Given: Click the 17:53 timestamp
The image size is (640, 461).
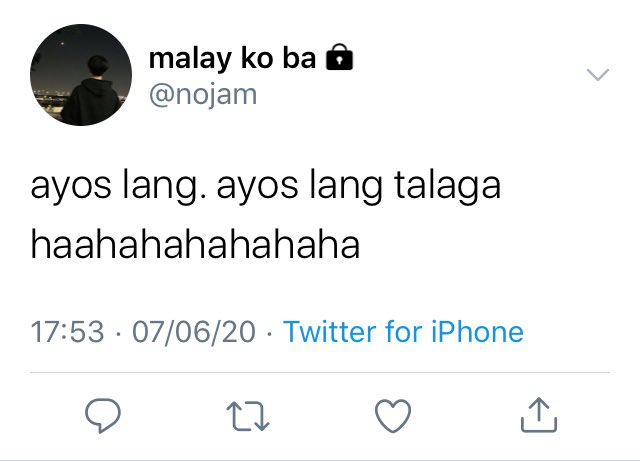Looking at the screenshot, I should tap(67, 331).
